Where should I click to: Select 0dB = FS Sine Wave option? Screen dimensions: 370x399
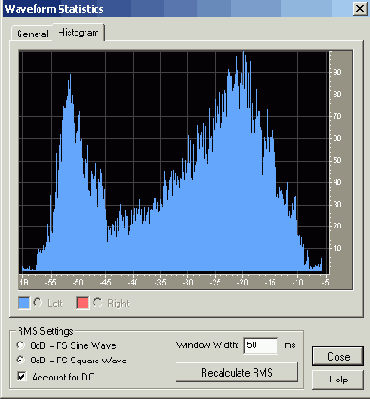[x=21, y=345]
